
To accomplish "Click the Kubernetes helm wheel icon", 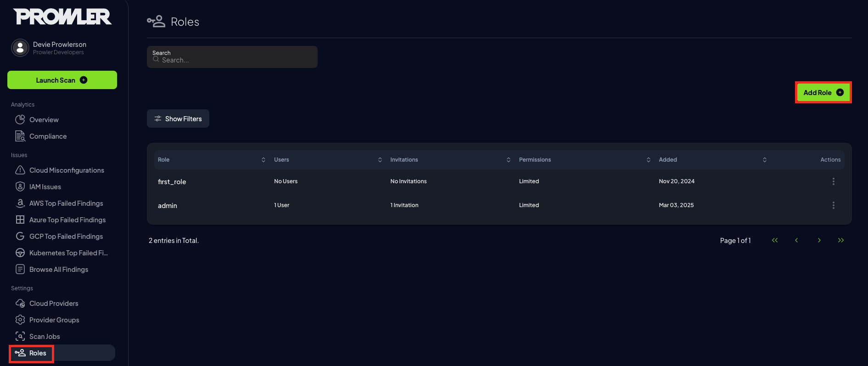I will (20, 253).
